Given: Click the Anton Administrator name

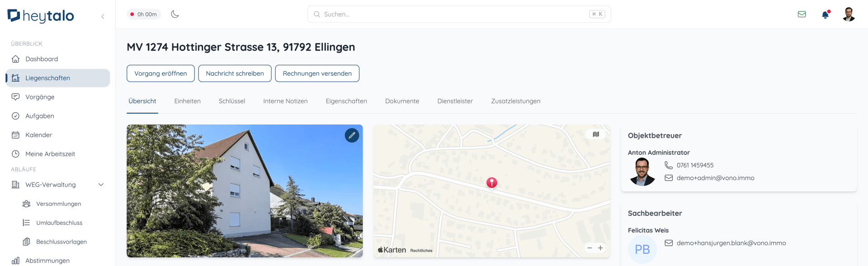Looking at the screenshot, I should click(x=659, y=153).
